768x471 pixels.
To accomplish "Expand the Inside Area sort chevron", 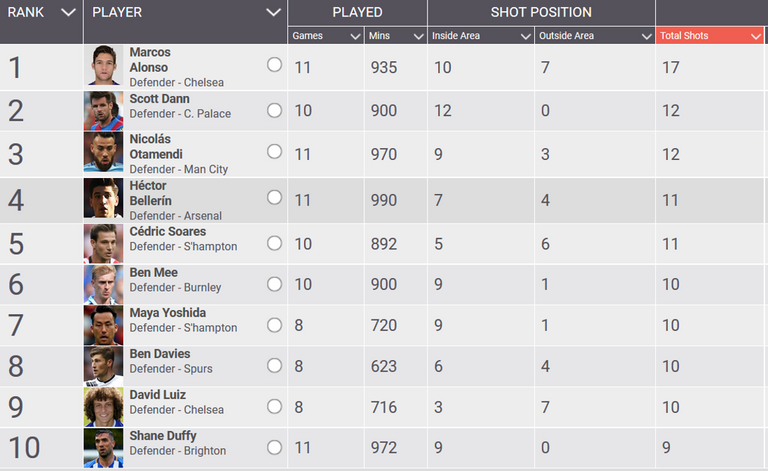I will [526, 36].
